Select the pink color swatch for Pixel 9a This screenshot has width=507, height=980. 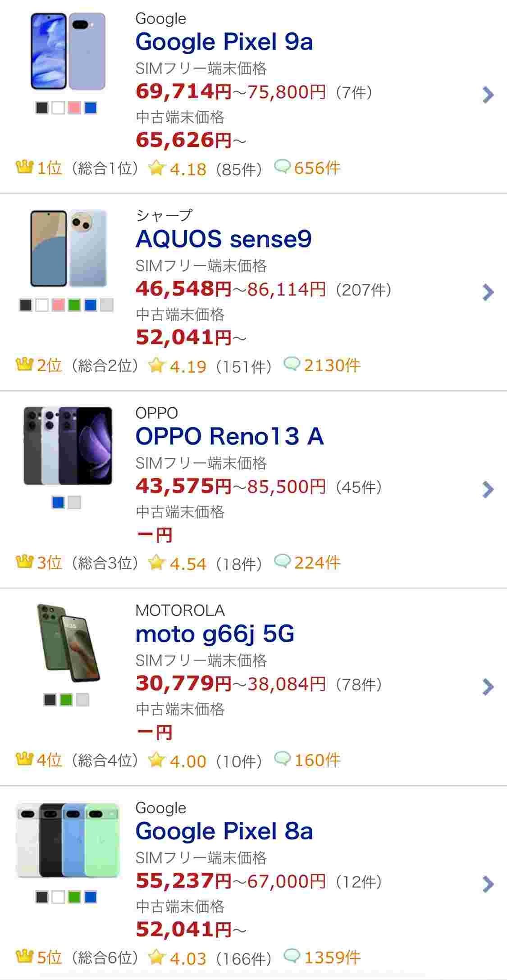pyautogui.click(x=74, y=108)
